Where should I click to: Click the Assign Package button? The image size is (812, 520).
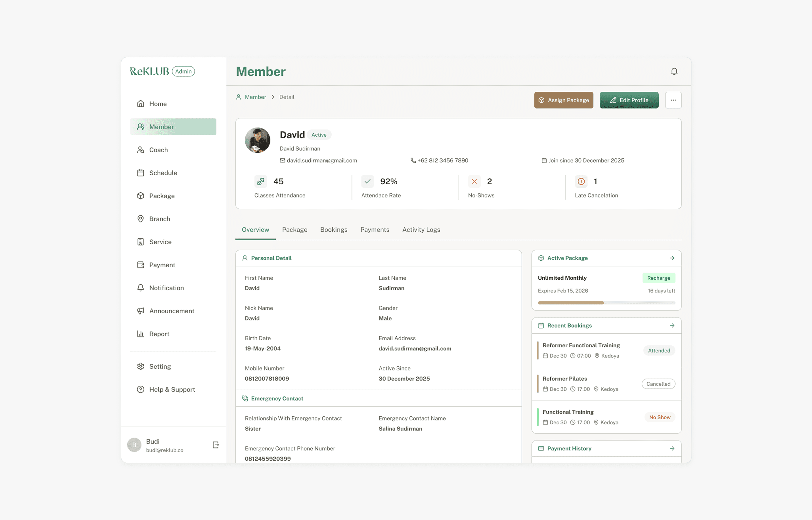click(x=563, y=100)
